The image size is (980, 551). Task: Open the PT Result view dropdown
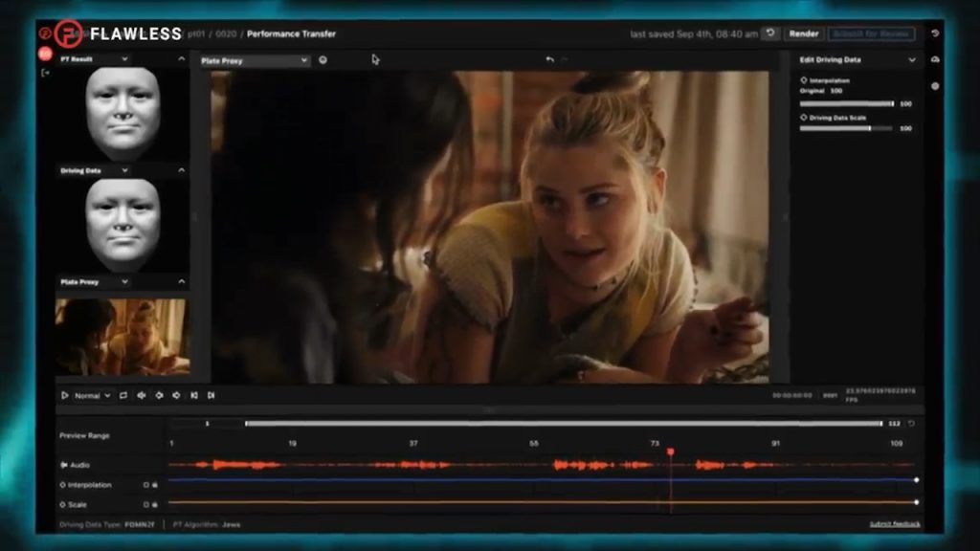click(x=124, y=59)
